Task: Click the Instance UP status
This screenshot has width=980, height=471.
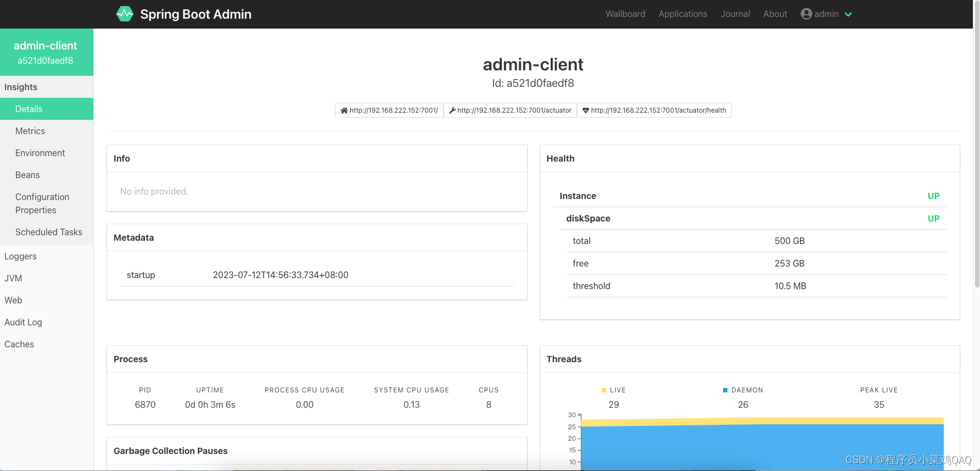Action: (x=933, y=196)
